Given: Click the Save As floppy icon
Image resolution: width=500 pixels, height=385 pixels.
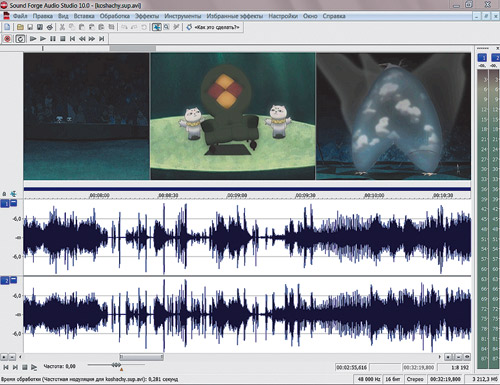Looking at the screenshot, I should pos(40,27).
